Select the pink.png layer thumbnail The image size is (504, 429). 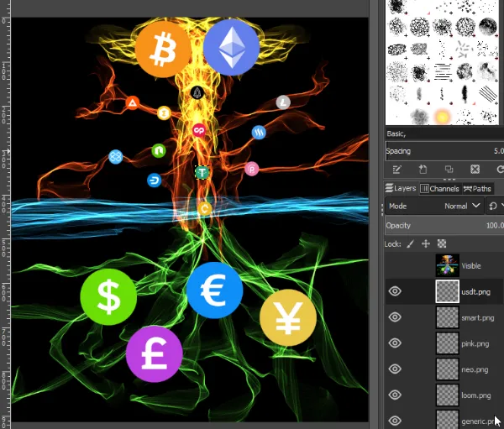click(448, 343)
